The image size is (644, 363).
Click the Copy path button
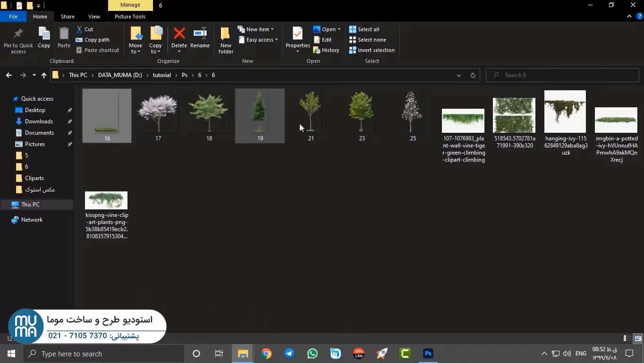tap(96, 40)
